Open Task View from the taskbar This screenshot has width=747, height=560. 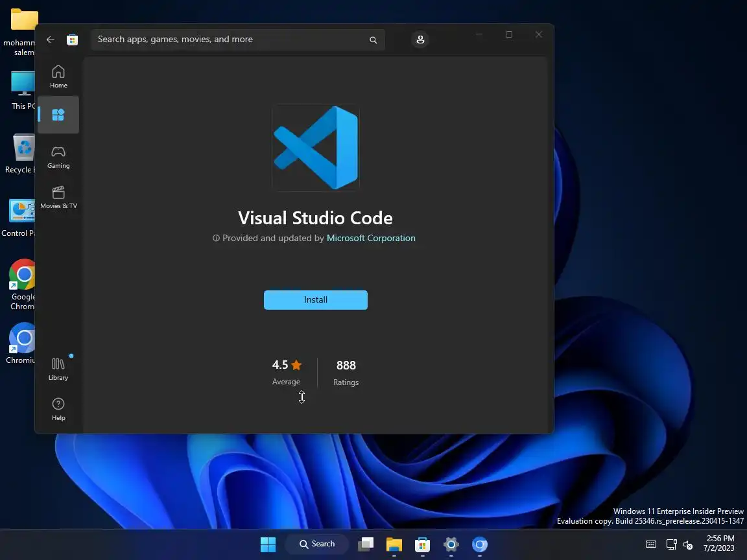(366, 544)
